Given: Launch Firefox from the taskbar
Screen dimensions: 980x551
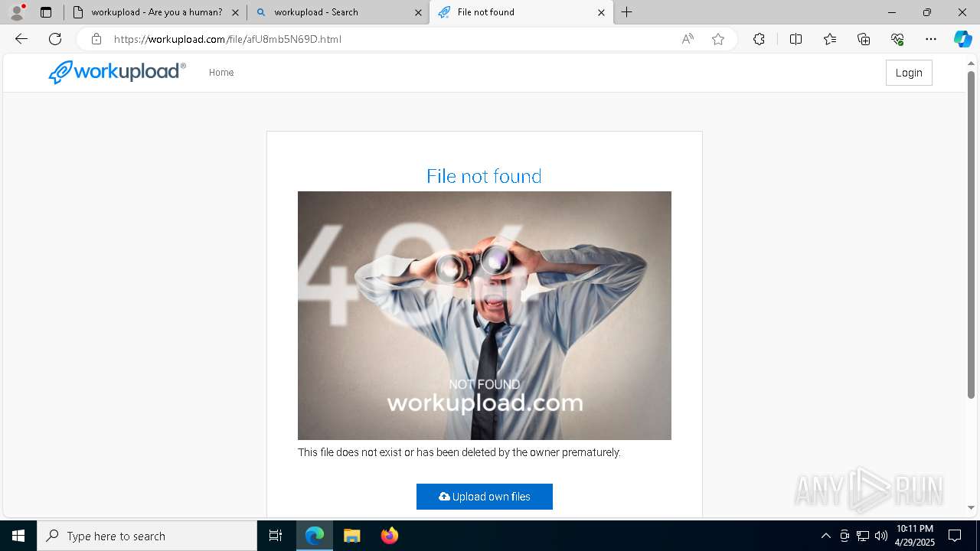Looking at the screenshot, I should (390, 536).
